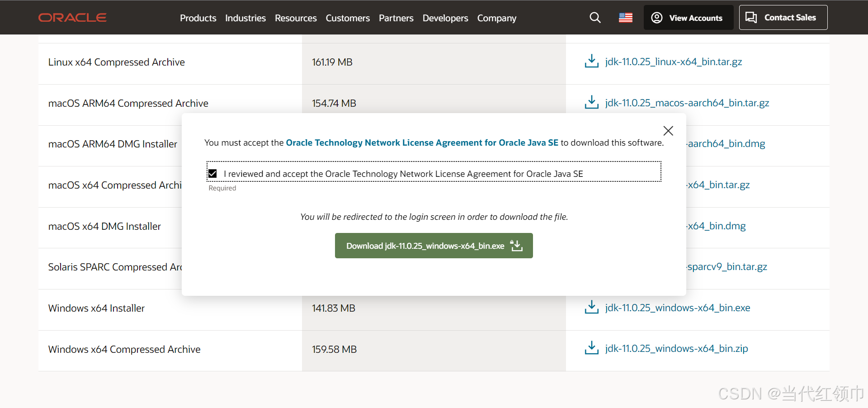This screenshot has width=868, height=408.
Task: Click the 'macOS ARM64 DMG Installer' text
Action: click(x=113, y=144)
